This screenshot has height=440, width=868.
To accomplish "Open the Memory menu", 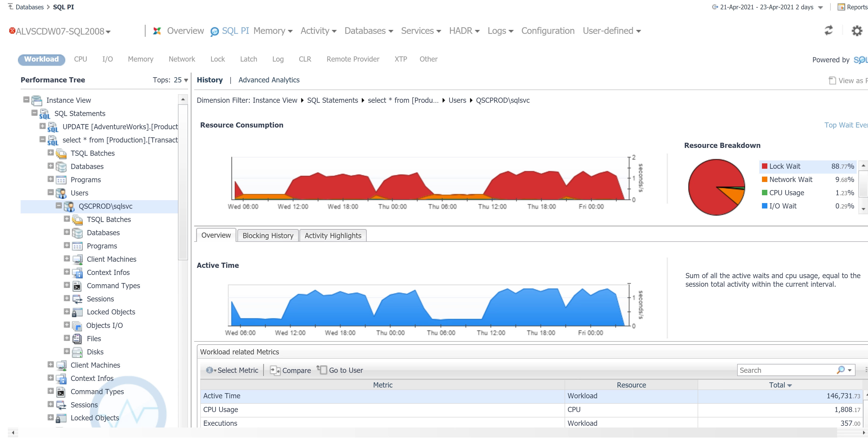I will tap(273, 31).
